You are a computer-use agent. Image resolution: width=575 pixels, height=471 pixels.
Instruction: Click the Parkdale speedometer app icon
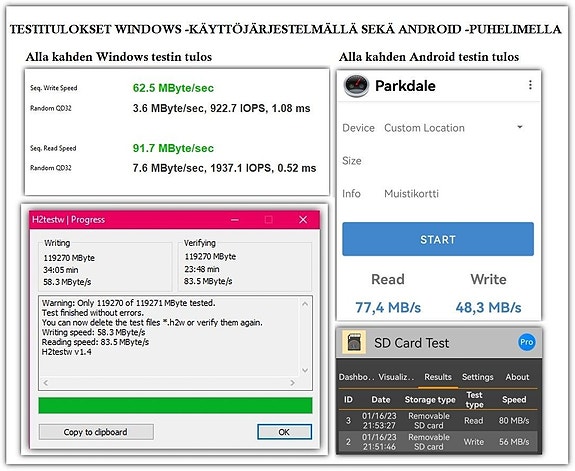click(356, 86)
